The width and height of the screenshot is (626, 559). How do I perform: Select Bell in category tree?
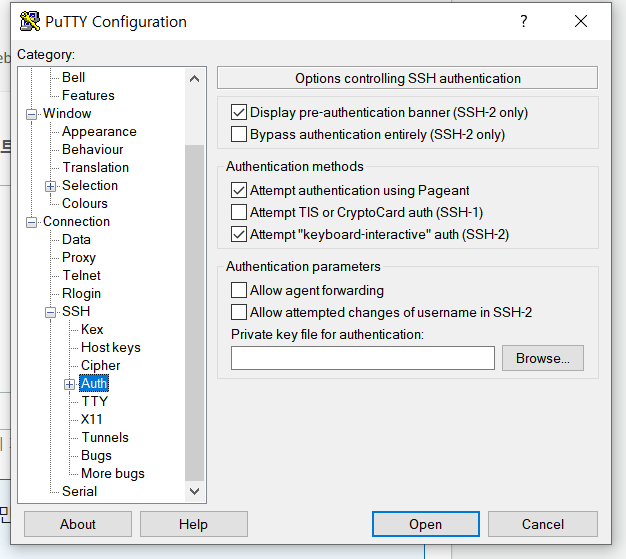click(x=73, y=77)
